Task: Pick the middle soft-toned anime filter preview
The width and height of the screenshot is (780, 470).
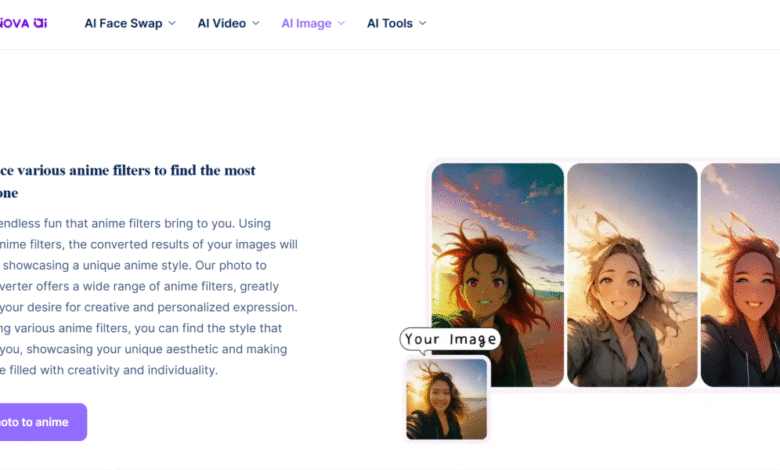Action: [x=632, y=275]
